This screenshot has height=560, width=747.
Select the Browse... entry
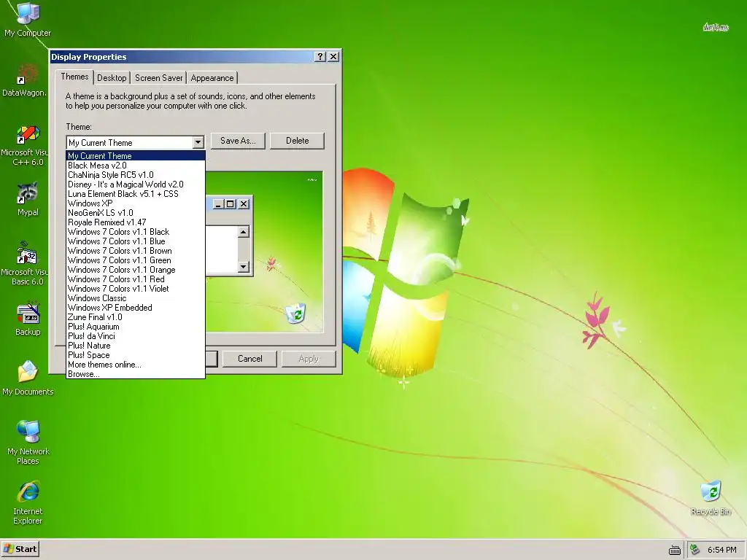point(136,374)
